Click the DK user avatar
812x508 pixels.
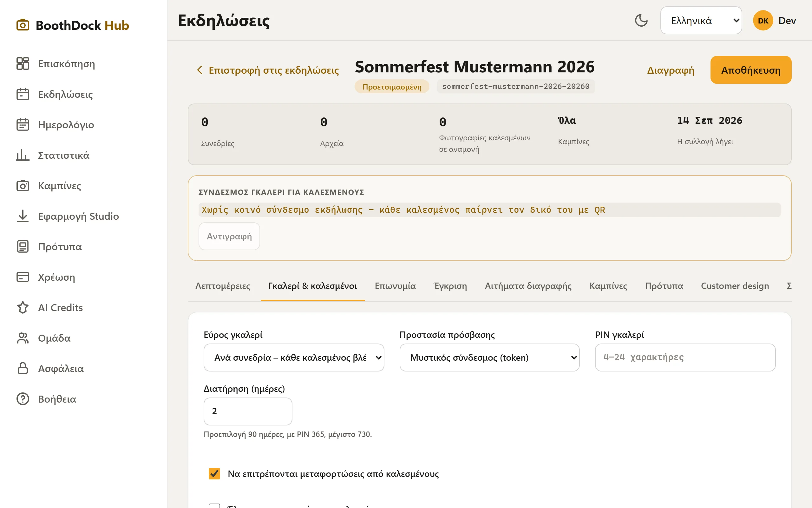(x=763, y=21)
